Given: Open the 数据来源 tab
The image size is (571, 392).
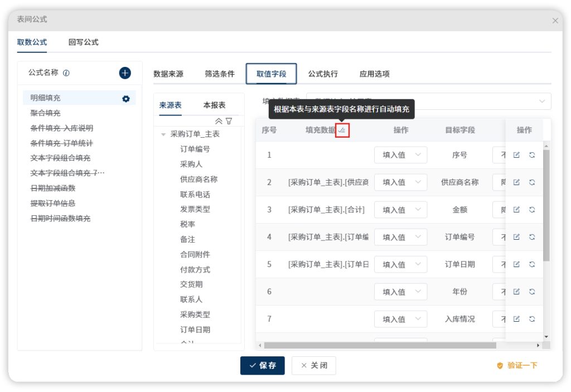Looking at the screenshot, I should pos(168,74).
